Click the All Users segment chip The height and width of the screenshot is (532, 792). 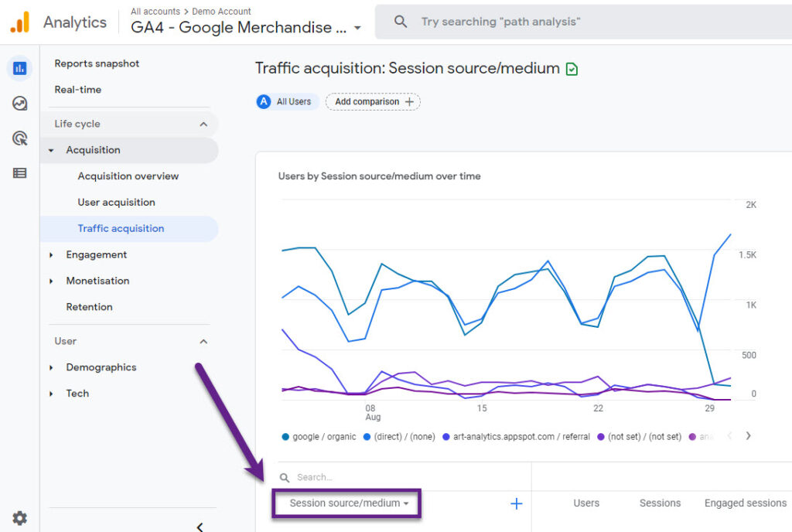[287, 101]
